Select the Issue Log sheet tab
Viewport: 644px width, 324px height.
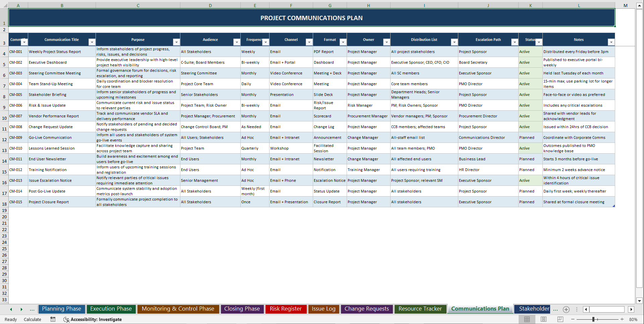[324, 309]
